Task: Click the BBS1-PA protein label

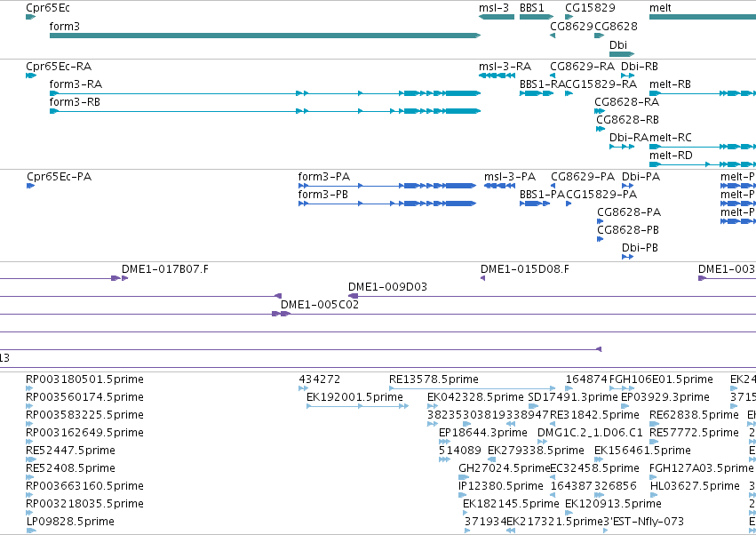Action: [542, 195]
